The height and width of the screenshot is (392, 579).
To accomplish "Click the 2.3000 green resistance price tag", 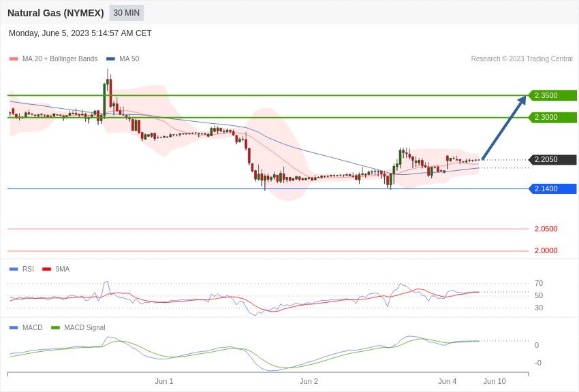I will pos(553,117).
